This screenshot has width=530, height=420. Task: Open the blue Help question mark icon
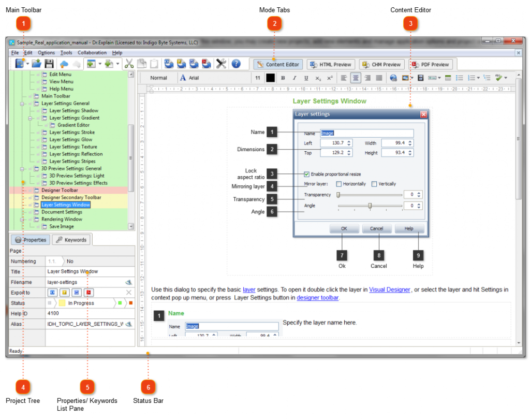[x=236, y=64]
